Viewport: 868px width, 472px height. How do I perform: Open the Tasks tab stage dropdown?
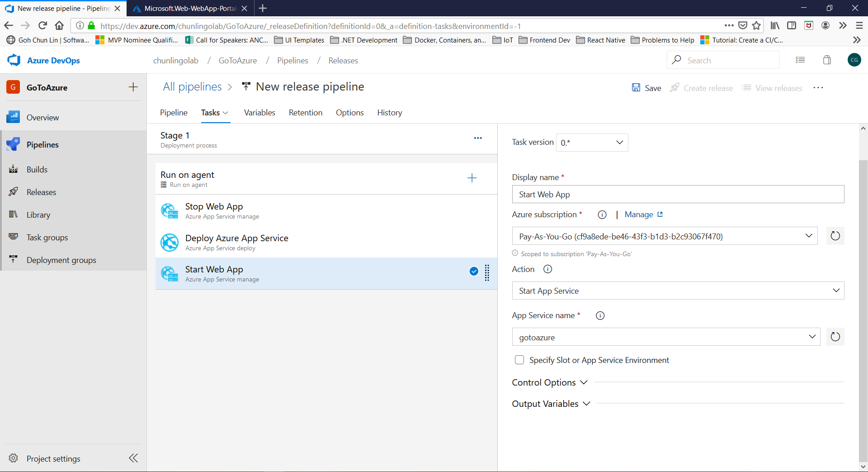[x=226, y=113]
